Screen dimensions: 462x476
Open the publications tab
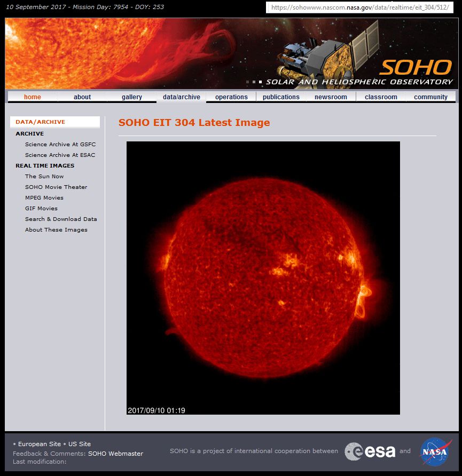[281, 97]
